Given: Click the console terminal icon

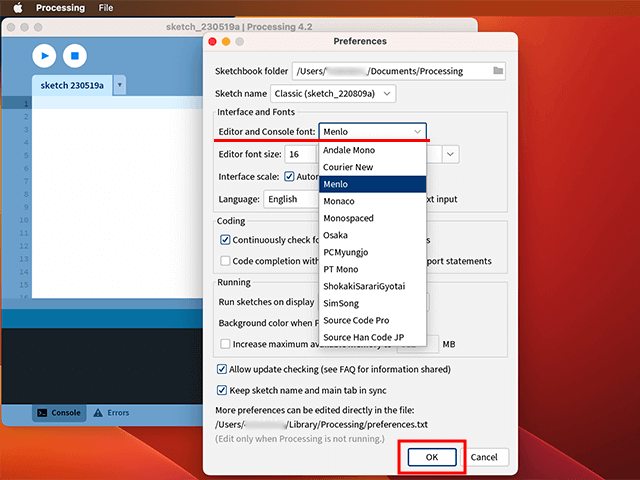Looking at the screenshot, I should [42, 413].
